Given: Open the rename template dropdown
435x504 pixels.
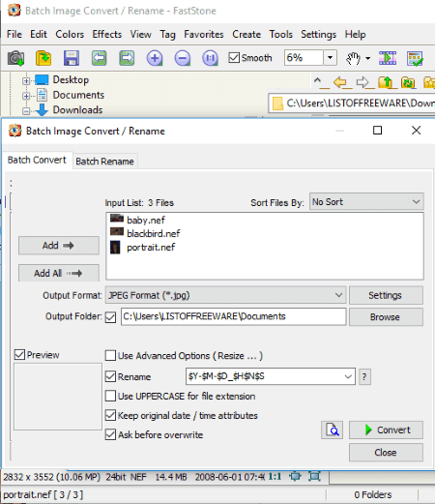Looking at the screenshot, I should coord(348,376).
